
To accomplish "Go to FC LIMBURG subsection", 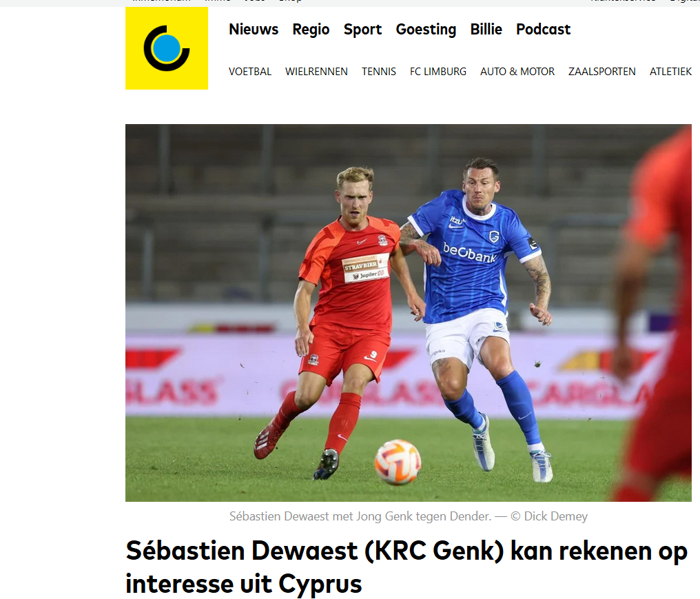I will tap(438, 72).
